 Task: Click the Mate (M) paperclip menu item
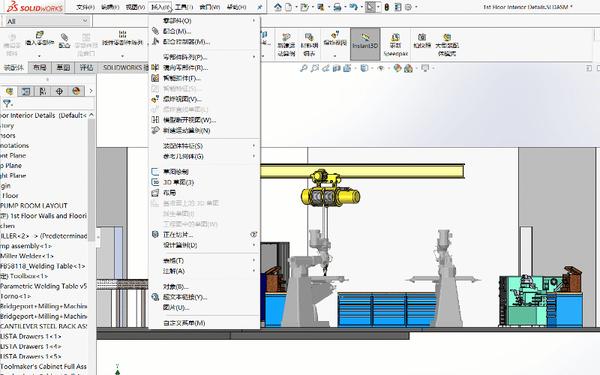[x=177, y=31]
